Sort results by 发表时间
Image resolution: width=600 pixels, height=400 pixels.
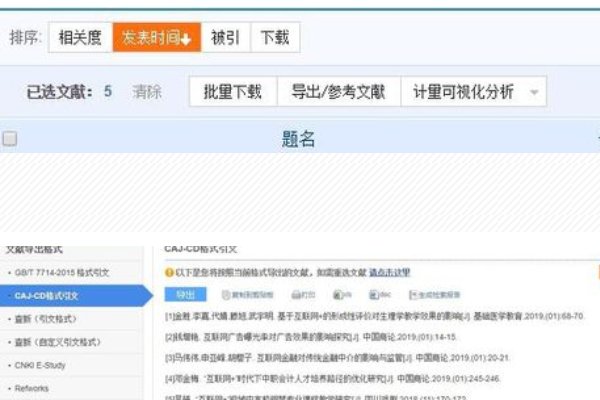[x=157, y=38]
